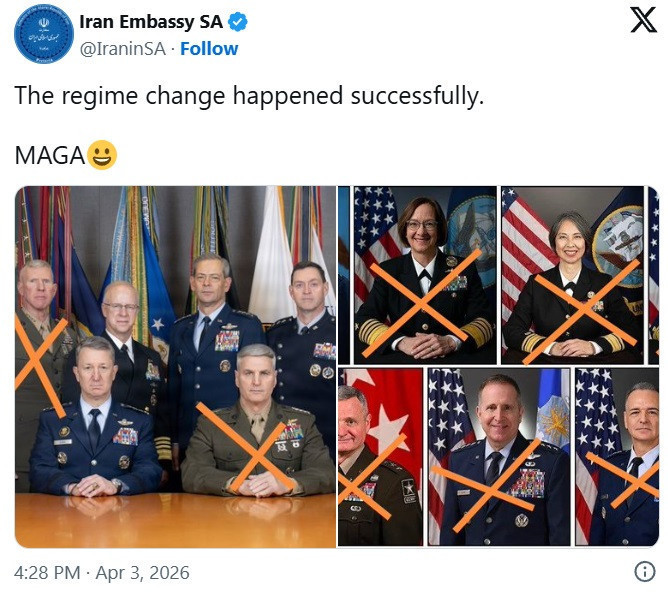Screen dimensions: 668x592
Task: Open the narrow sliver image at far top-right
Action: (x=654, y=275)
